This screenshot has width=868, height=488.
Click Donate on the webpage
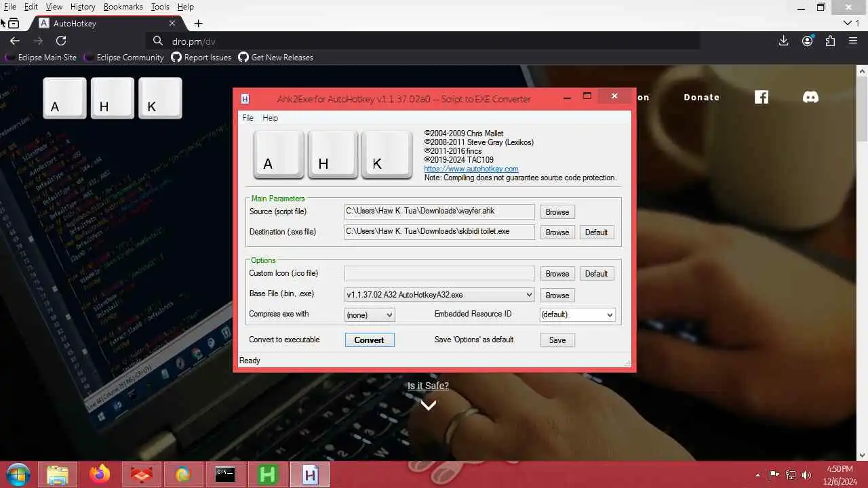click(701, 97)
